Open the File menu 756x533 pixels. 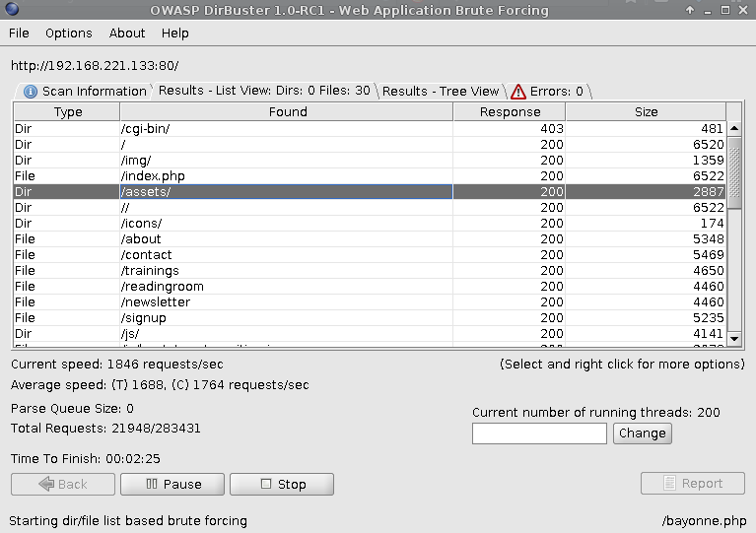19,33
